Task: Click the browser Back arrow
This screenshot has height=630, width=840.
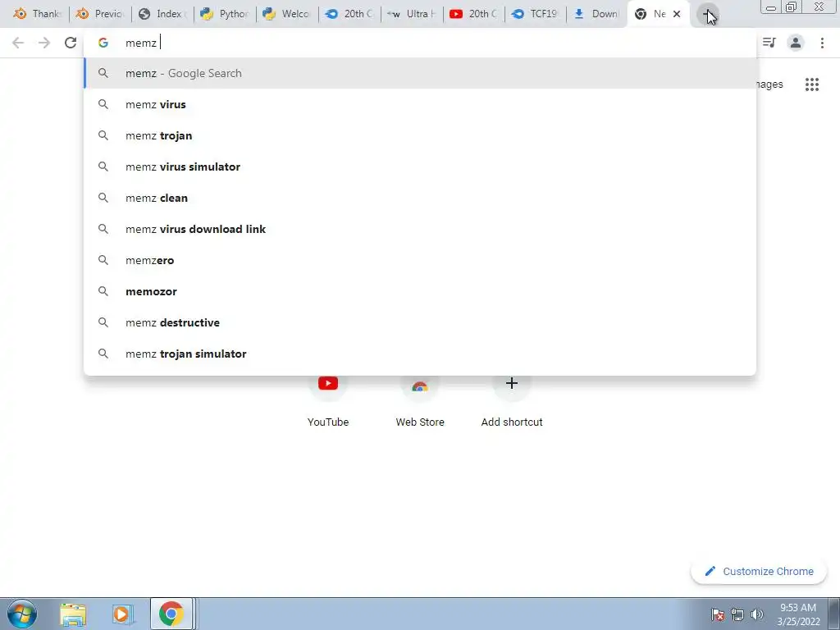Action: pos(18,43)
